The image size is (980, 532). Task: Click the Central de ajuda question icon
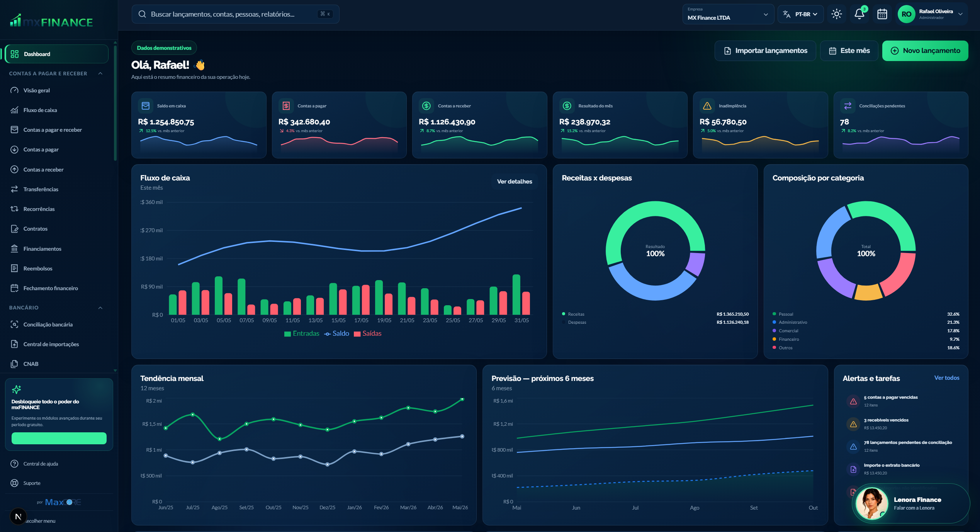point(14,464)
